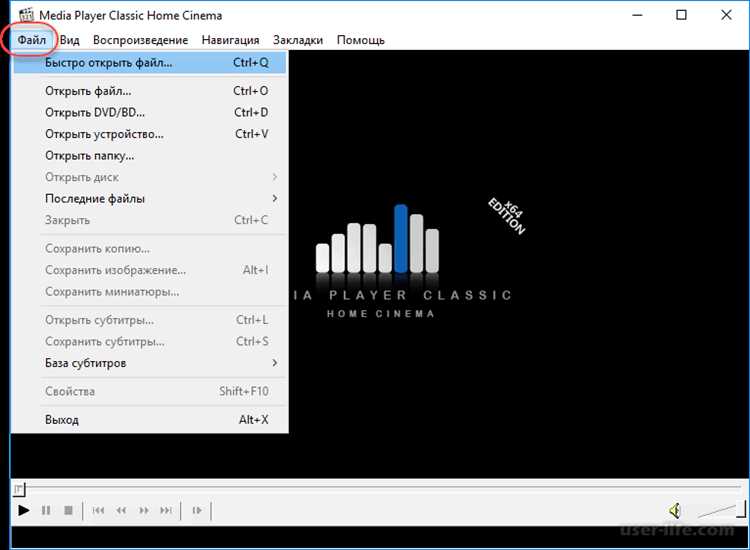Image resolution: width=750 pixels, height=550 pixels.
Task: Click the frame step icon
Action: click(x=197, y=510)
